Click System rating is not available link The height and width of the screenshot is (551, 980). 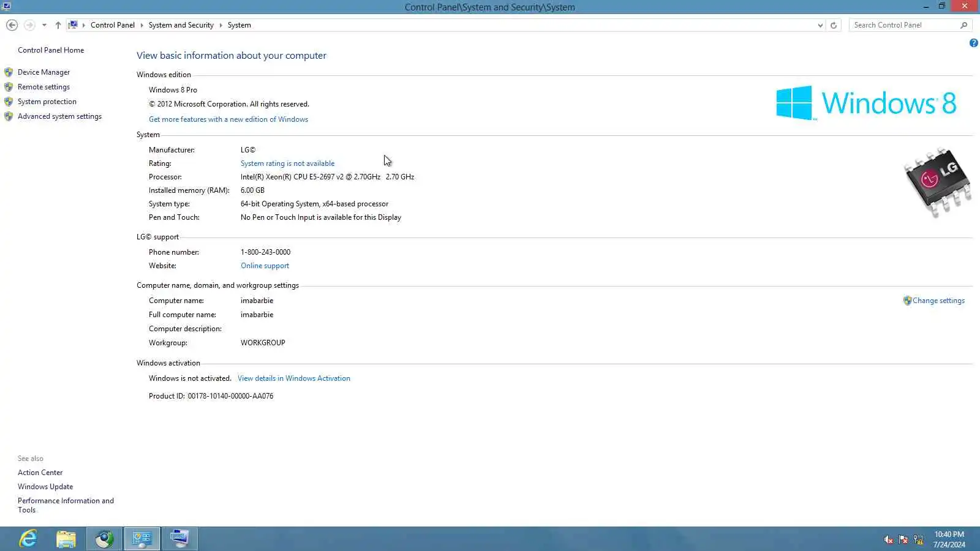pos(287,163)
